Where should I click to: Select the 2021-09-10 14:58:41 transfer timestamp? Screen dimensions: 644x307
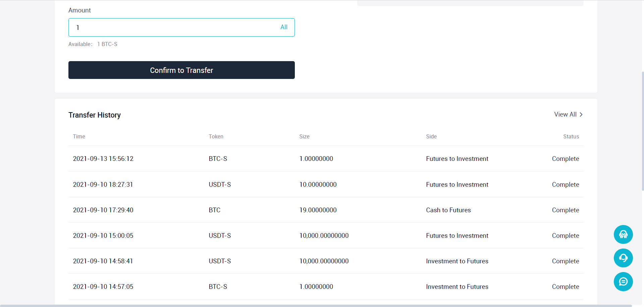tap(103, 261)
